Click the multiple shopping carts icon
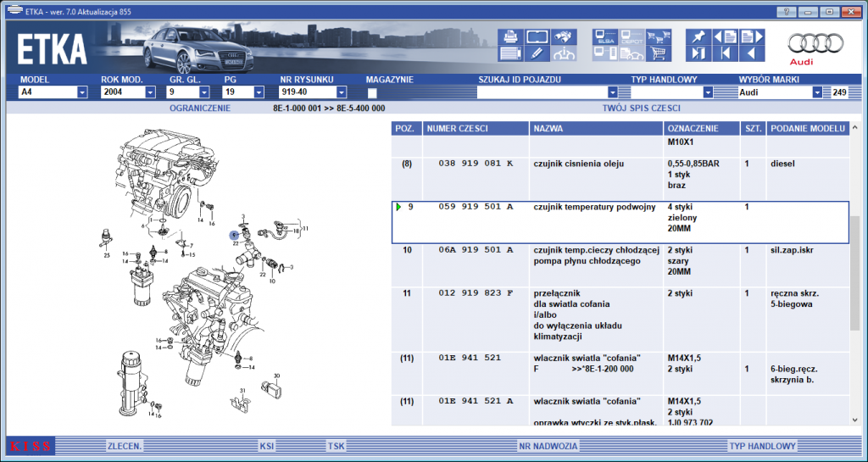 click(x=659, y=36)
